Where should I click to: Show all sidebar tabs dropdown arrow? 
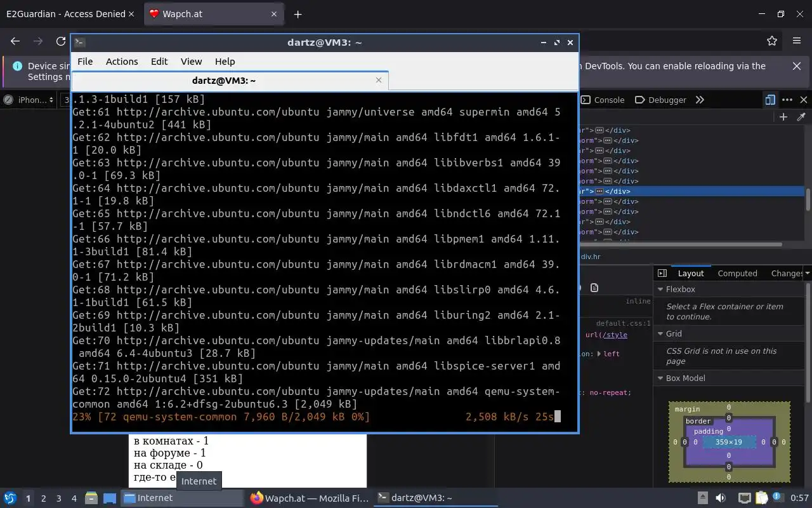(807, 273)
